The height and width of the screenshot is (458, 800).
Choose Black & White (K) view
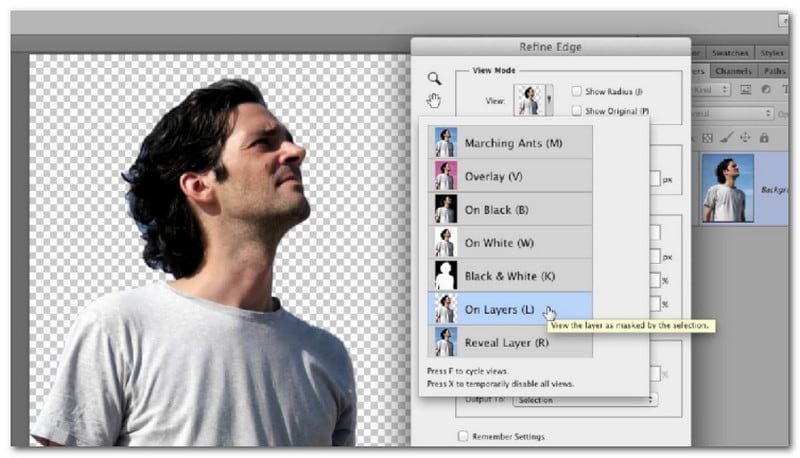coord(510,276)
